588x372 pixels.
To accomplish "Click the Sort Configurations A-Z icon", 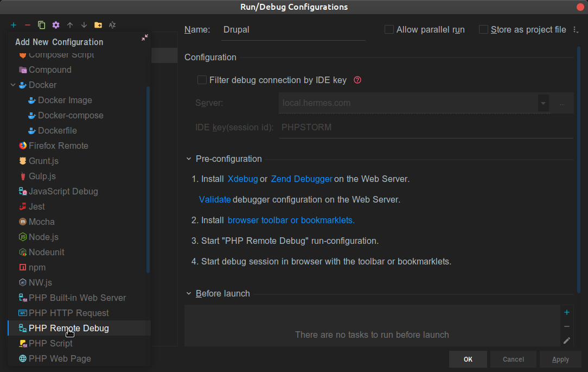I will [112, 25].
